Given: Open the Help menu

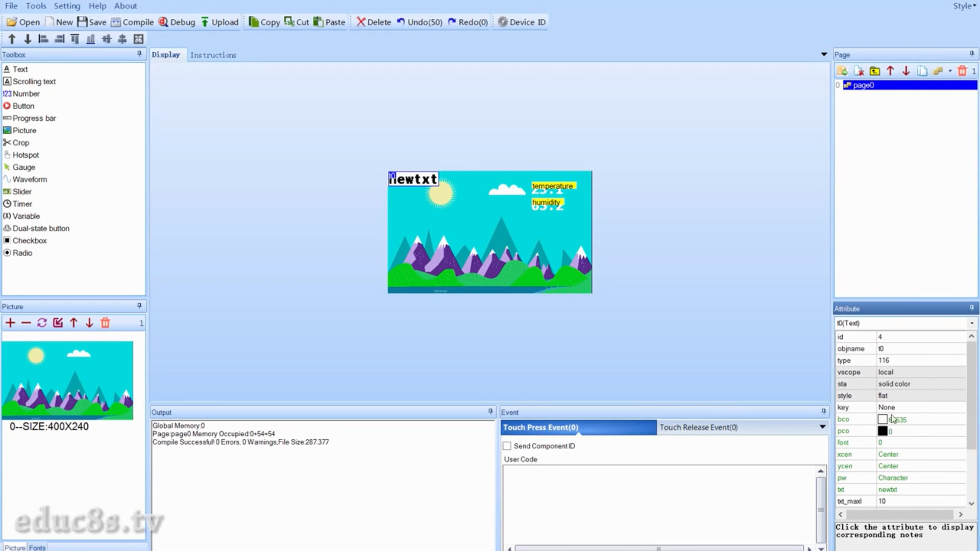Looking at the screenshot, I should click(97, 6).
